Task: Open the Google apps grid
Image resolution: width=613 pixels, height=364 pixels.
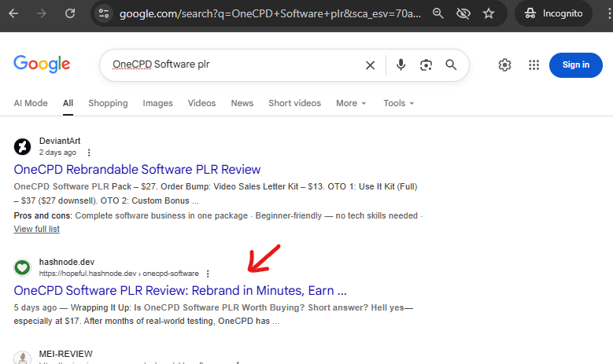Action: pyautogui.click(x=534, y=65)
